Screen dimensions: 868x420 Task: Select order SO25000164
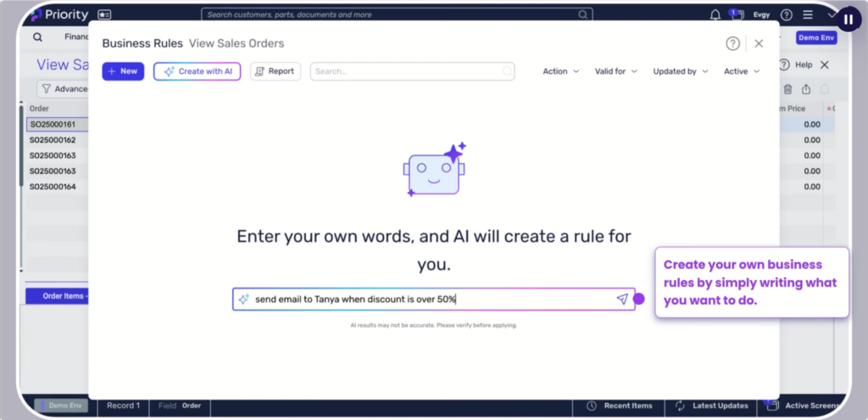click(53, 187)
